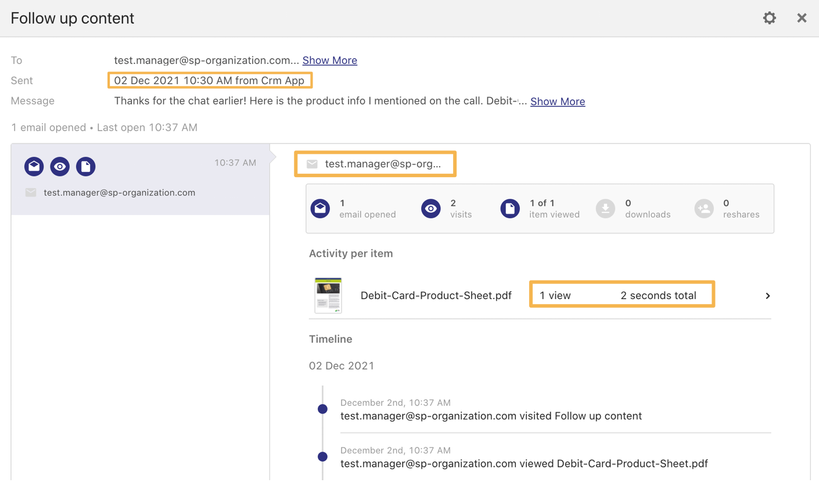Click Show More next to the message text

pos(557,102)
